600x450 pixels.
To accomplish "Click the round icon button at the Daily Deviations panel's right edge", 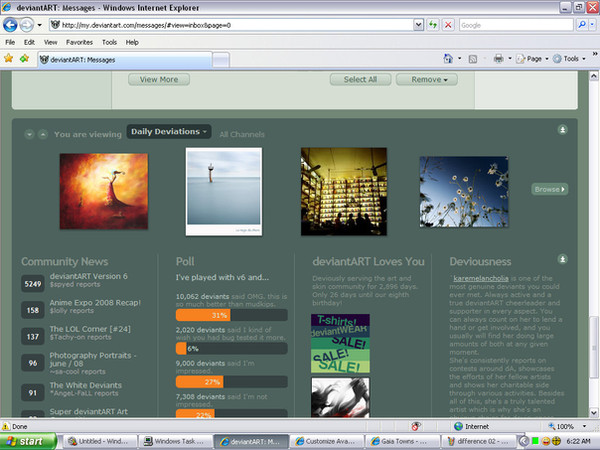I will (562, 130).
